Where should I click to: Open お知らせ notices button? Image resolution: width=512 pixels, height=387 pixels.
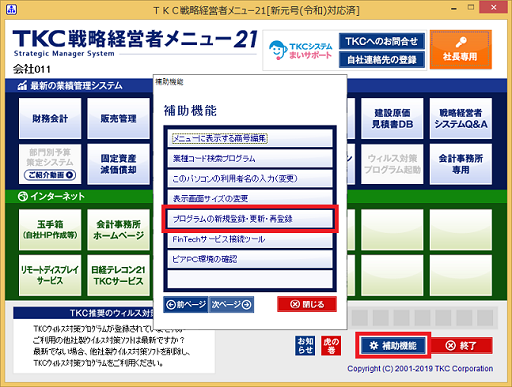305,346
